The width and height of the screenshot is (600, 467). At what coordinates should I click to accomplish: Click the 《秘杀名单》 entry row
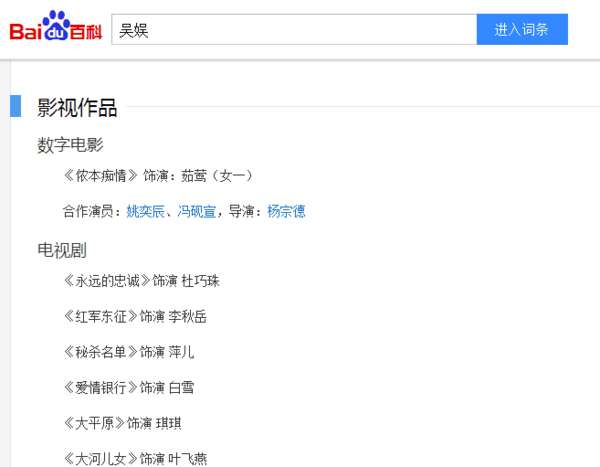pos(129,352)
